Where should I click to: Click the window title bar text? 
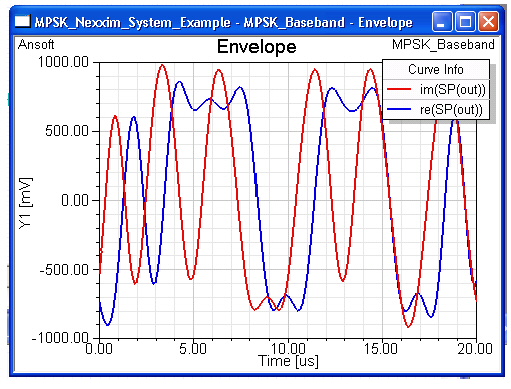pyautogui.click(x=224, y=22)
